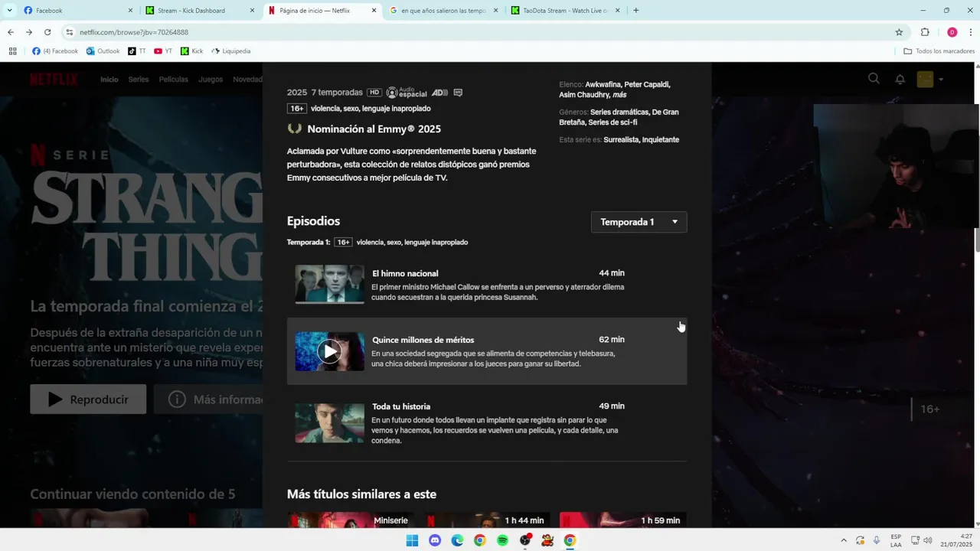The image size is (980, 551).
Task: Go to Netflix Series menu item
Action: (x=139, y=80)
